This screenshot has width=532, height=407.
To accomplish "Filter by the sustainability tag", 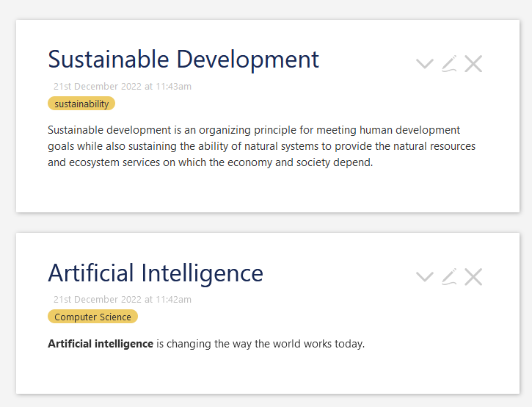I will coord(81,104).
